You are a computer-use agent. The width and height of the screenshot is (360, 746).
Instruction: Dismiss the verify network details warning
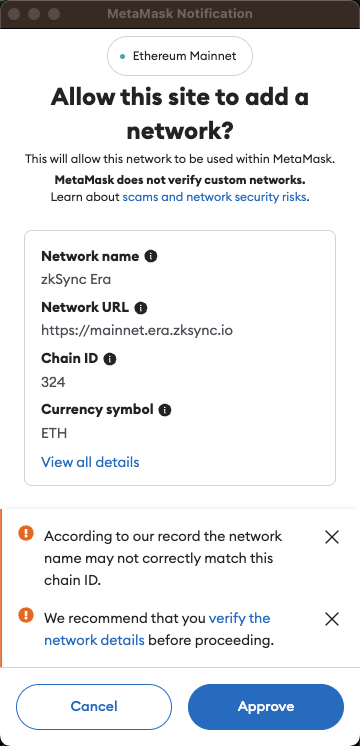tap(331, 619)
